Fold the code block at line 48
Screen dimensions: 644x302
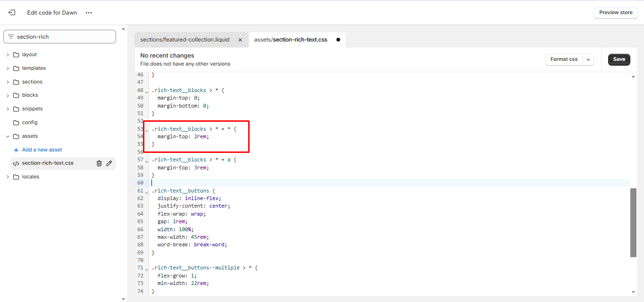click(x=147, y=92)
